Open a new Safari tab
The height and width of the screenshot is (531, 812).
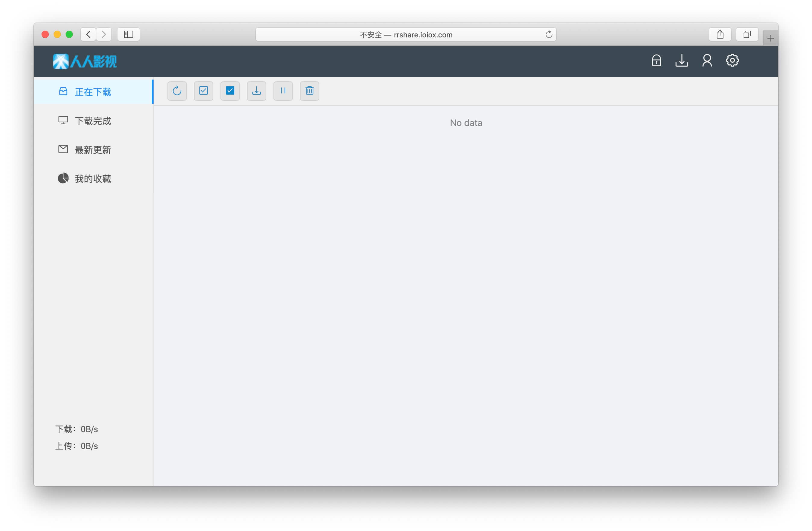tap(770, 38)
